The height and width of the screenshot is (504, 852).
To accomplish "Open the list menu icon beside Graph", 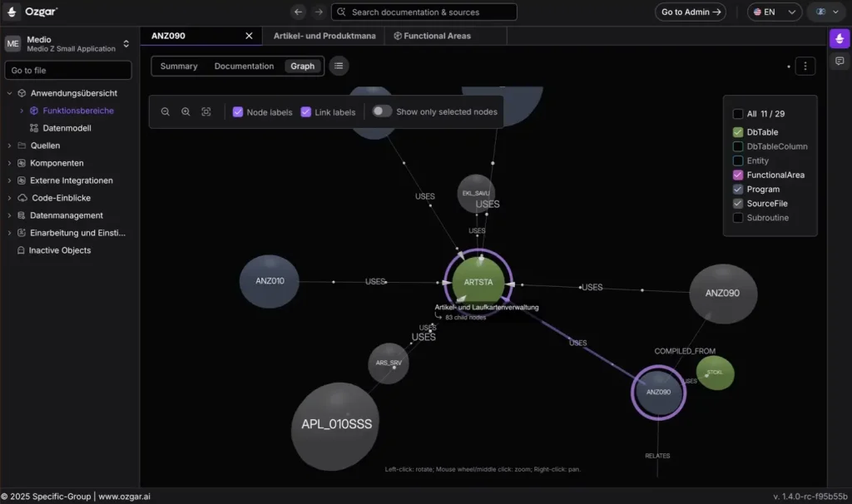I will 339,67.
